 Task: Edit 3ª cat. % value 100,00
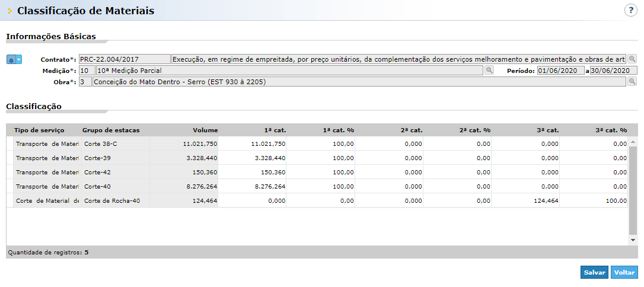click(594, 201)
